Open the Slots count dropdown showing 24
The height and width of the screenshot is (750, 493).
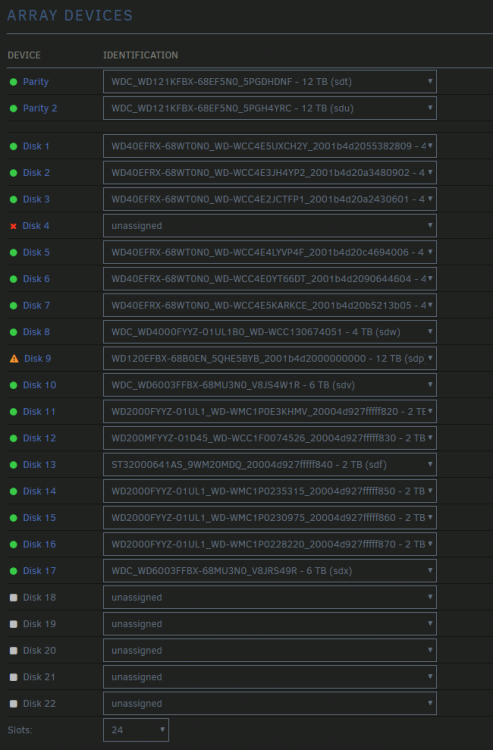(136, 730)
